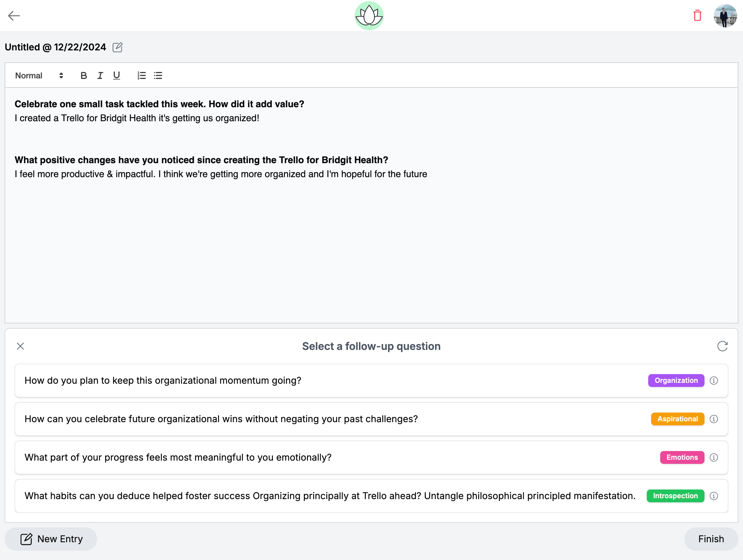Click the text 'I feel more productive & impactful'
This screenshot has height=560, width=743.
[x=84, y=174]
